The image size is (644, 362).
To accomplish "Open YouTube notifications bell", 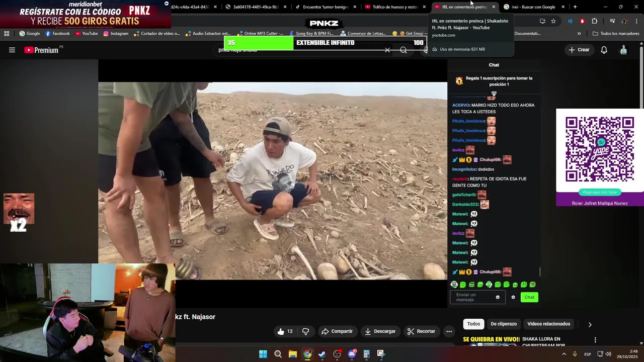I will coord(604,50).
